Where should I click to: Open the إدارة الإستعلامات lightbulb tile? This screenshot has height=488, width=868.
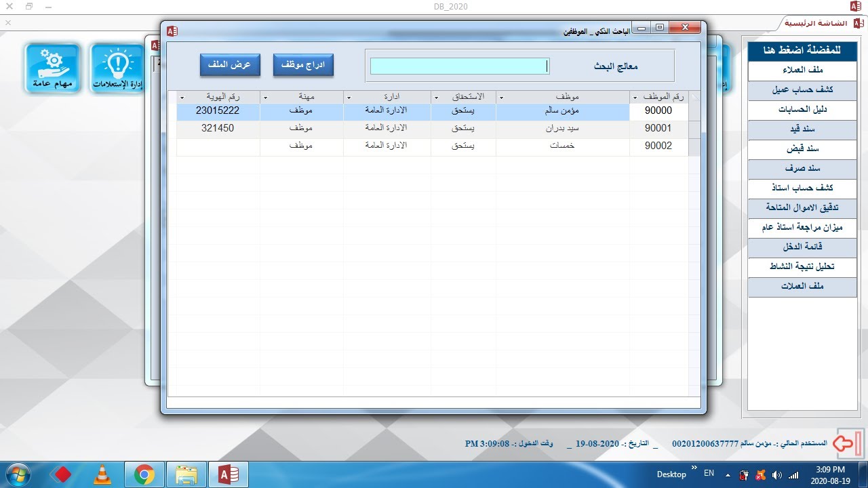point(117,68)
